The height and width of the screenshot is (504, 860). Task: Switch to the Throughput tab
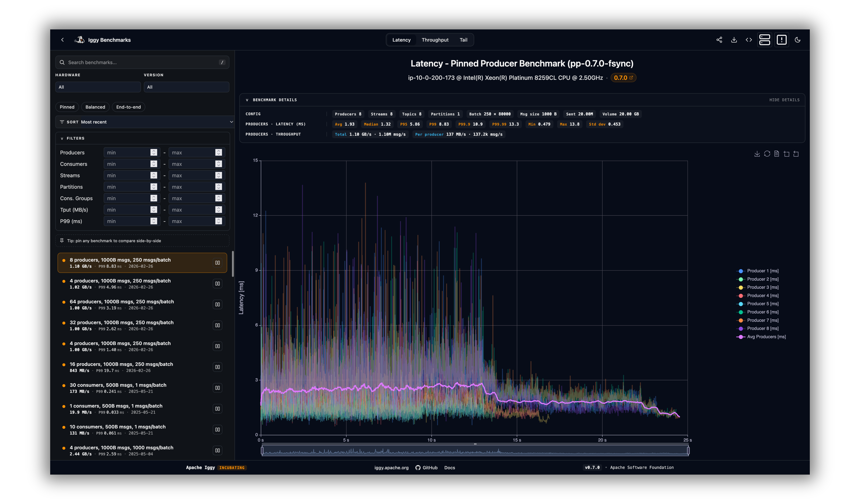pos(435,40)
